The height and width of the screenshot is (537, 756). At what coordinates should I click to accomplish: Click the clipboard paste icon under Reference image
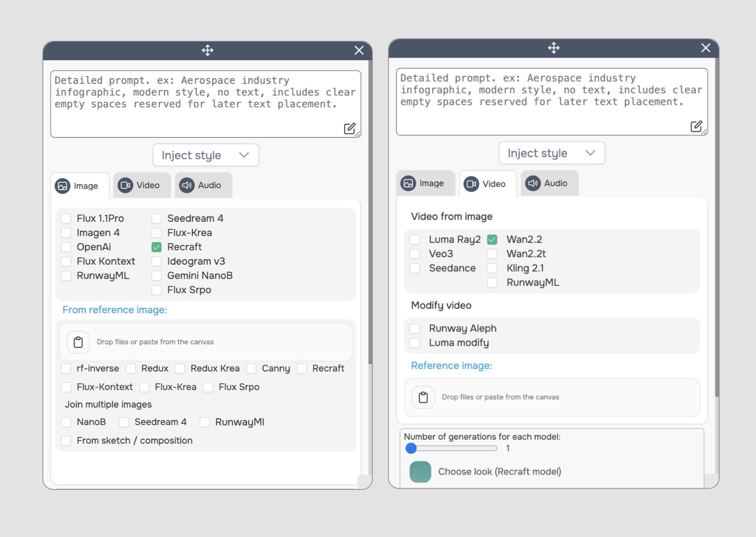[x=423, y=397]
